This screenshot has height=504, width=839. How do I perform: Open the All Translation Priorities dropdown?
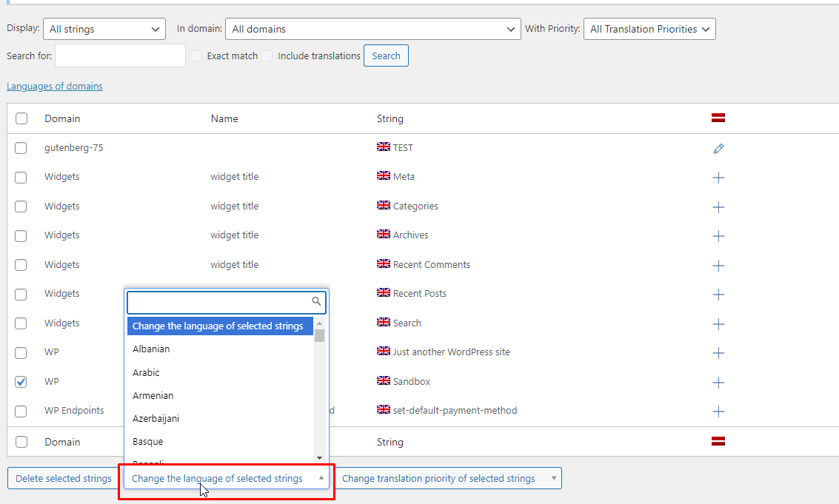649,30
